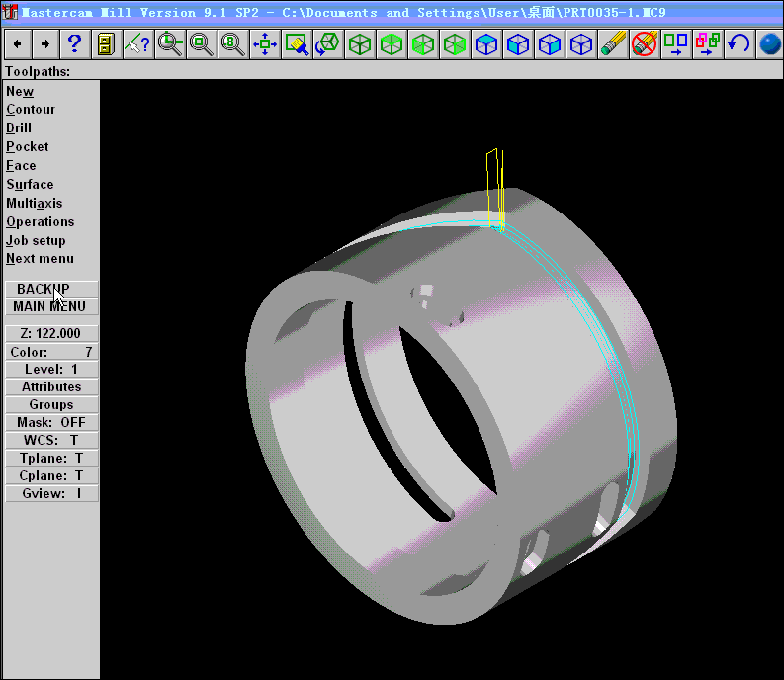Go to Next menu
The height and width of the screenshot is (680, 784).
click(40, 259)
